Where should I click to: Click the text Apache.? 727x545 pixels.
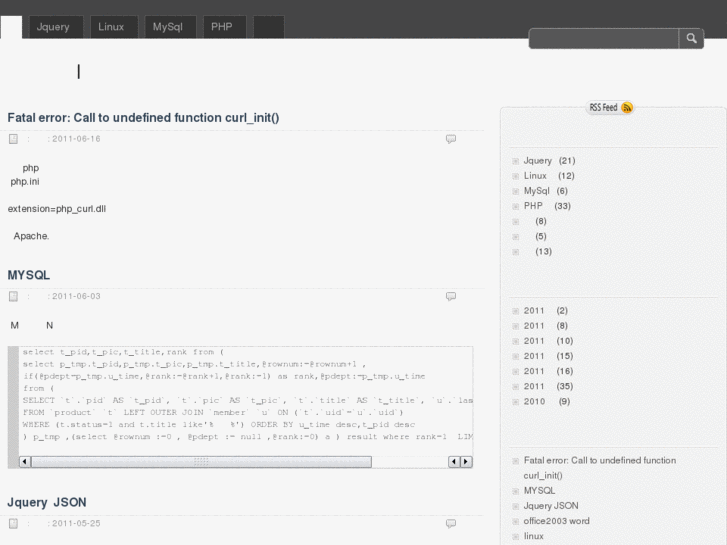tap(31, 236)
